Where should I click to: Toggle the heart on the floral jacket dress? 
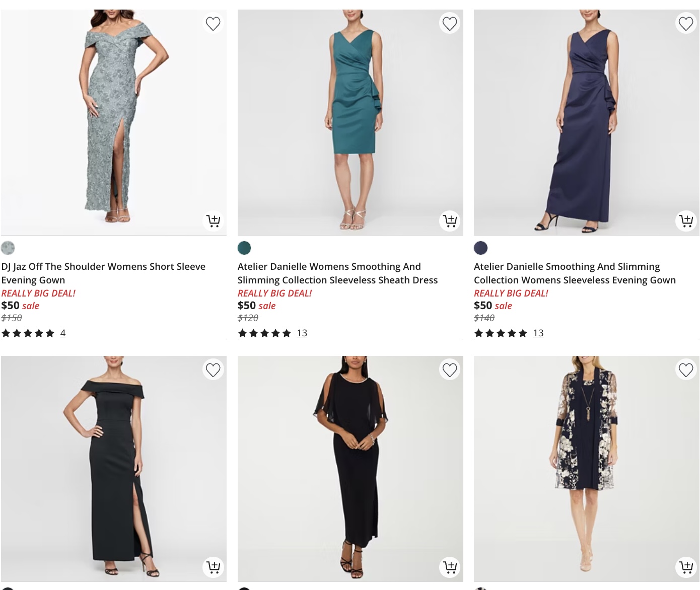tap(686, 369)
